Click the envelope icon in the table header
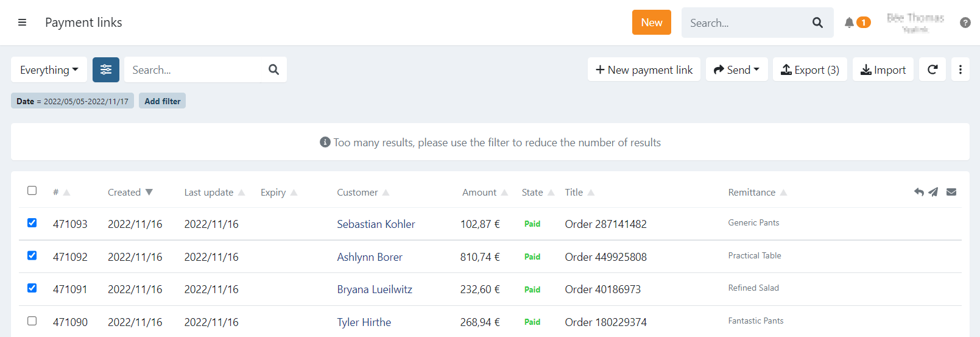Image resolution: width=980 pixels, height=337 pixels. [x=951, y=192]
